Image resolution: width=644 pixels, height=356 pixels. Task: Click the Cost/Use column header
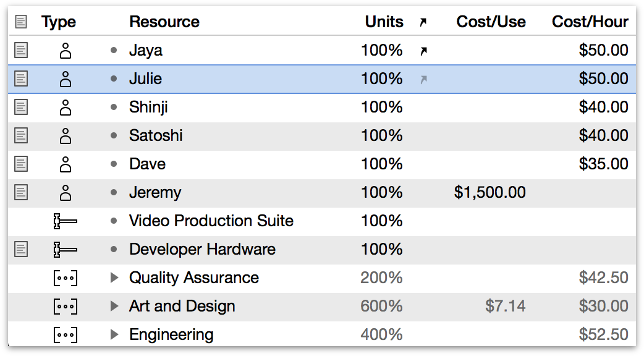point(491,22)
